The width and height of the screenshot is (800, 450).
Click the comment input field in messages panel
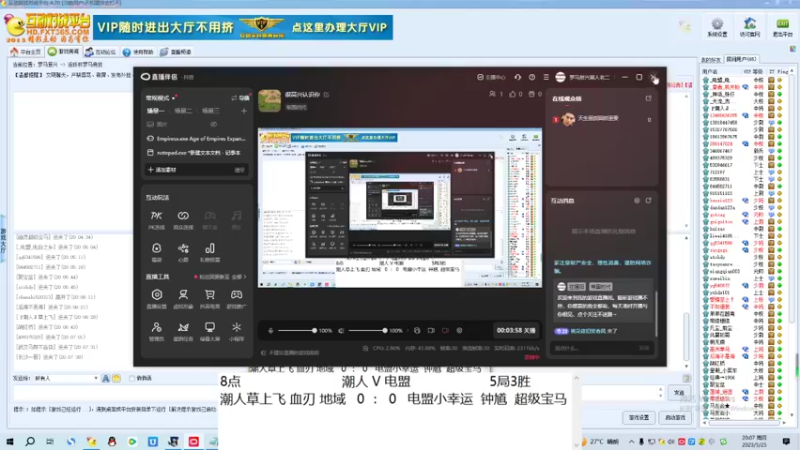(x=601, y=348)
